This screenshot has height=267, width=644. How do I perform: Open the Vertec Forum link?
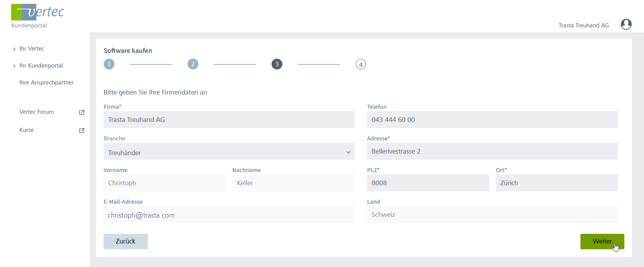(37, 112)
